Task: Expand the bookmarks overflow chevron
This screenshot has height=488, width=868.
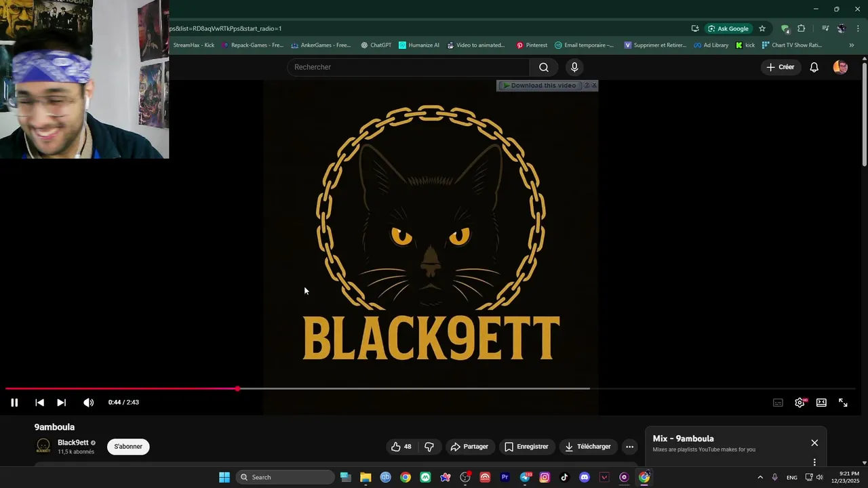Action: (852, 45)
